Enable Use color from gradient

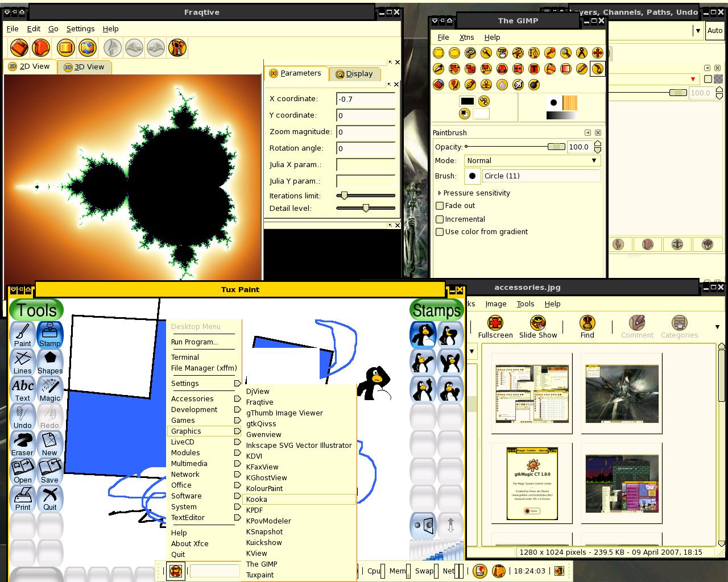(x=440, y=232)
